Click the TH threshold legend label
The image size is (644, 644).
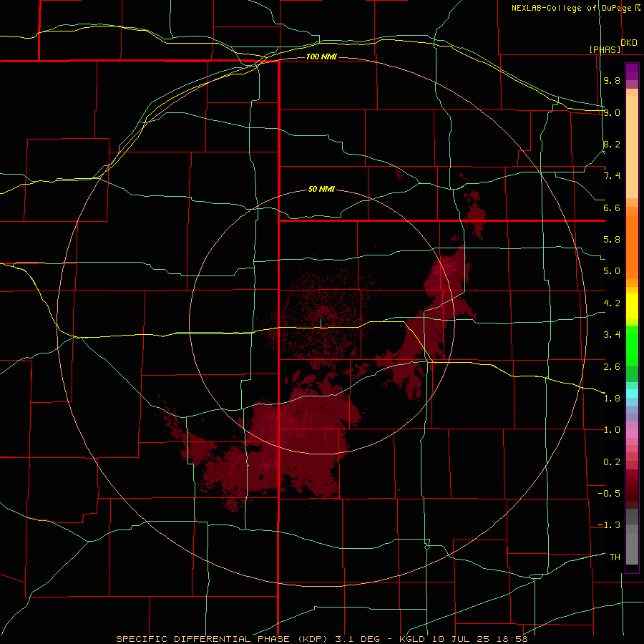(x=615, y=557)
